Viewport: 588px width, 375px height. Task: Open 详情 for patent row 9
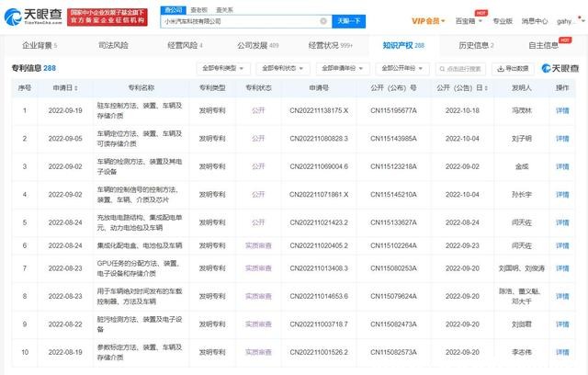point(562,324)
